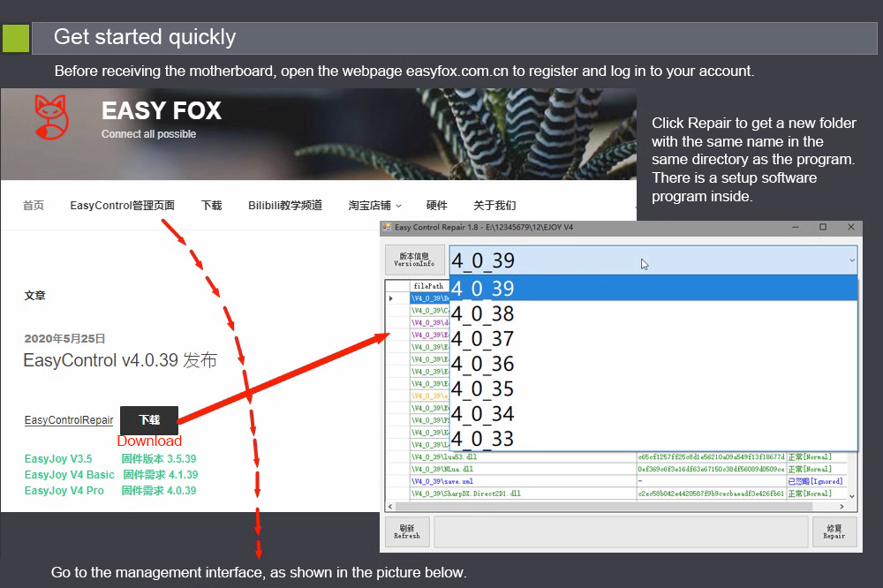
Task: Select the SharpDX.Direct2D1.dll file row
Action: tap(521, 494)
